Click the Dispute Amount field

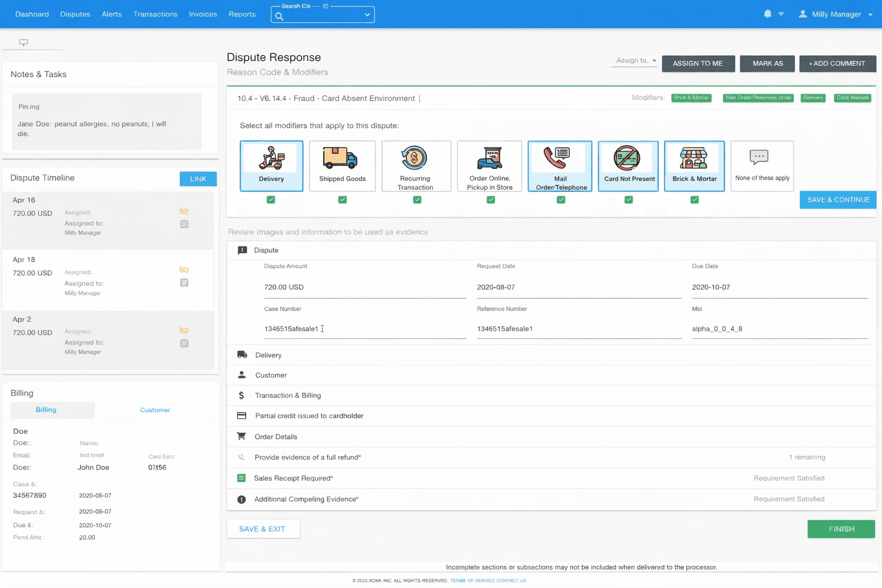click(365, 287)
